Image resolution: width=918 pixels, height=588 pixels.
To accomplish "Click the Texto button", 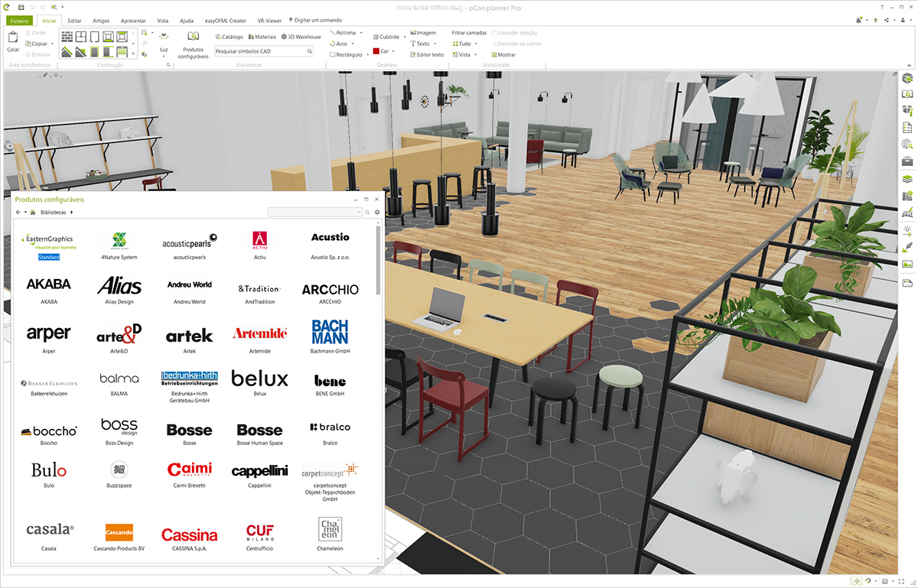I will pyautogui.click(x=419, y=44).
